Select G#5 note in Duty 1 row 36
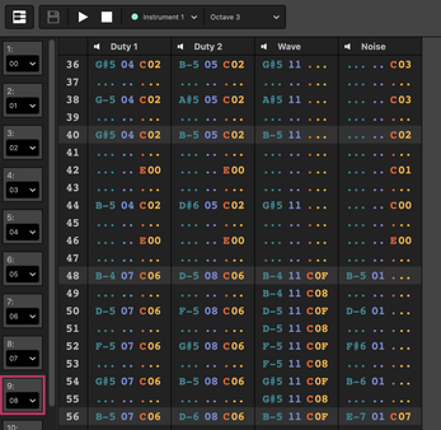 105,64
